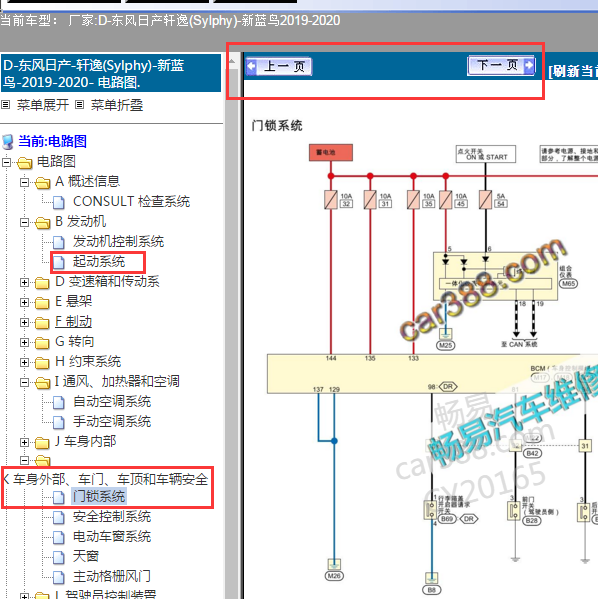Click the 刷新当前 refresh link

572,71
